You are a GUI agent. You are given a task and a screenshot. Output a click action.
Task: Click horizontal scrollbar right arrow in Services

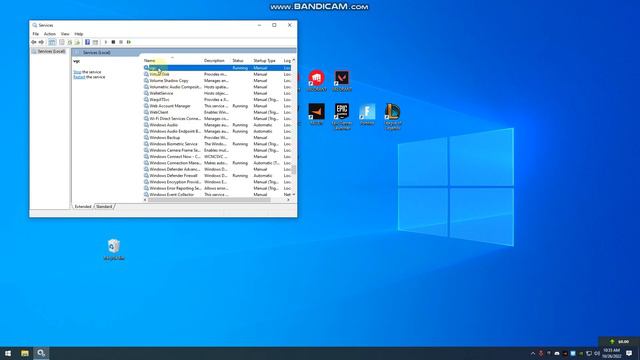[x=288, y=200]
